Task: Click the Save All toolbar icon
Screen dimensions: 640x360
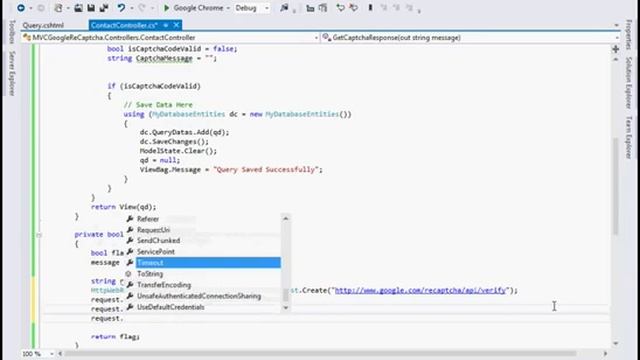Action: click(104, 8)
